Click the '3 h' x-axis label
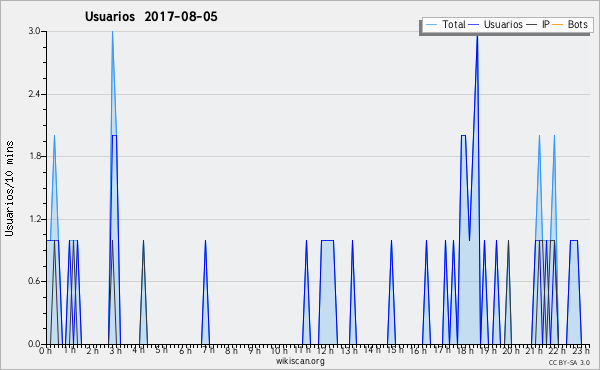The image size is (600, 370). tap(115, 350)
